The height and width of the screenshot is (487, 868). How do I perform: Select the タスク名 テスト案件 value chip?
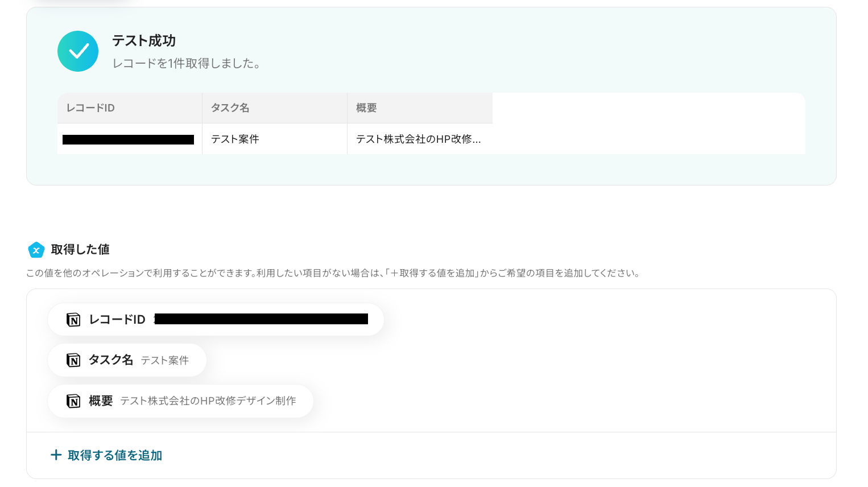coord(127,360)
